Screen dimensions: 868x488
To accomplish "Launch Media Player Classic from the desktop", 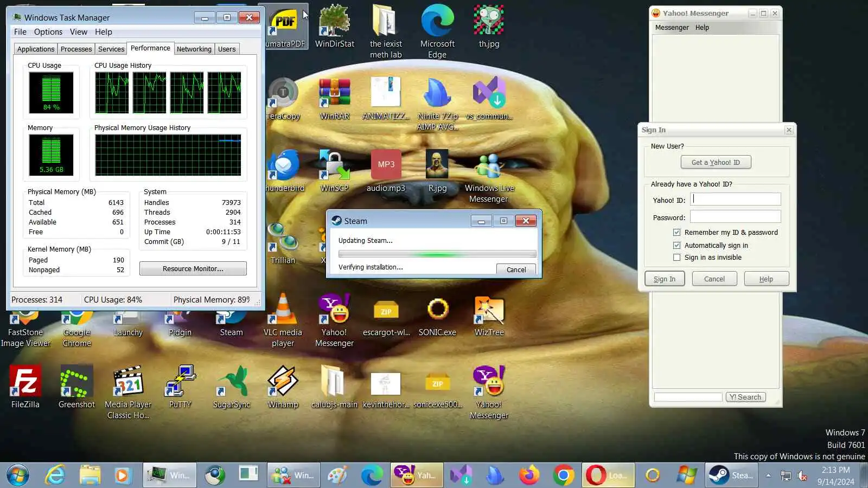I will [128, 392].
